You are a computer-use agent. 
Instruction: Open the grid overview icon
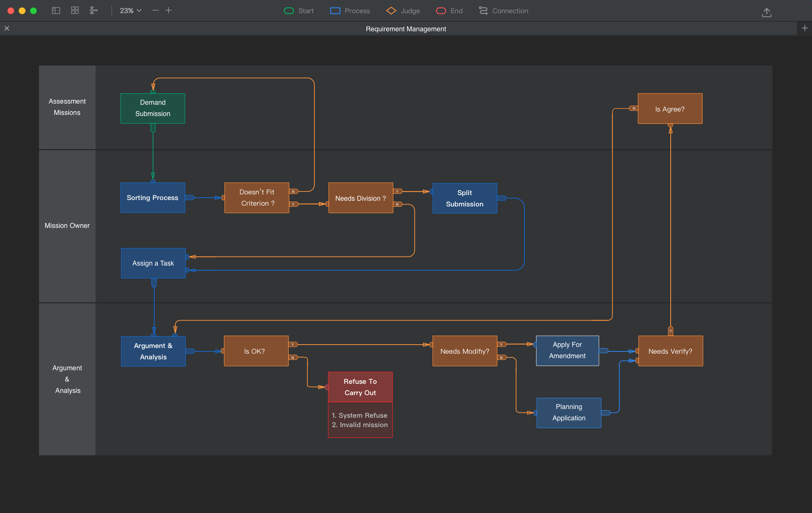coord(75,11)
